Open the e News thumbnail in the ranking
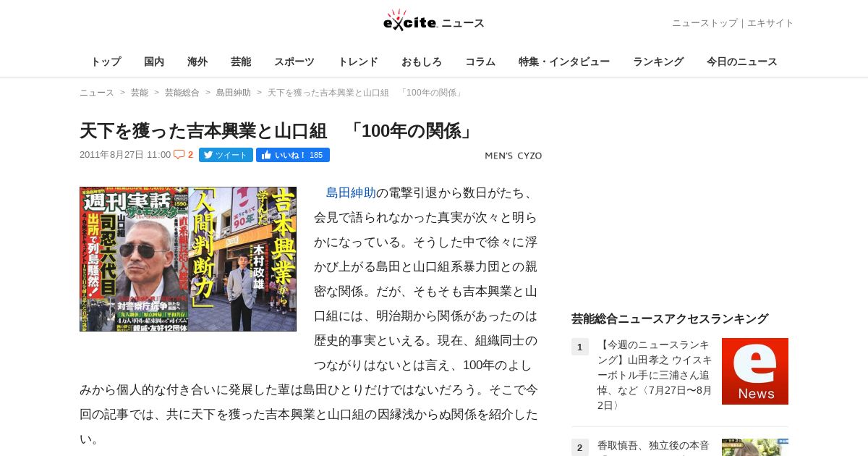Viewport: 868px width, 456px height. pos(755,371)
